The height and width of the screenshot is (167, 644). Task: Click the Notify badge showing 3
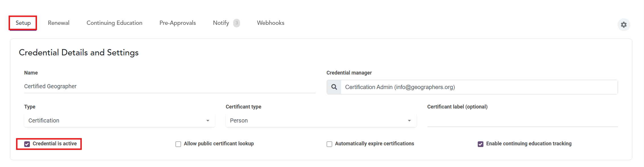[236, 23]
